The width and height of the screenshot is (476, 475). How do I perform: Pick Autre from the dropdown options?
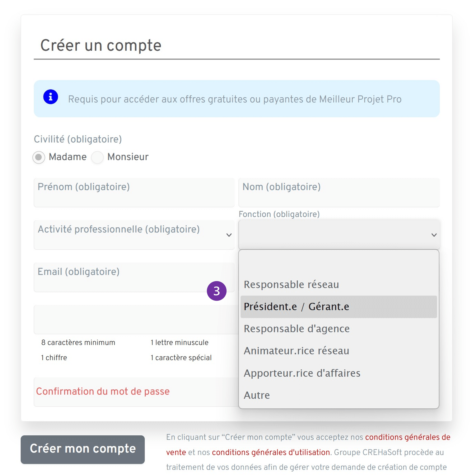(x=256, y=395)
